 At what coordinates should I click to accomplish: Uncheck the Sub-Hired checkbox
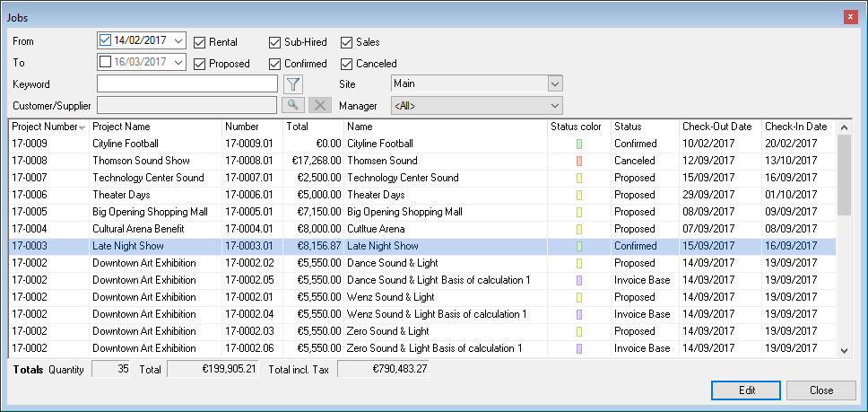point(275,42)
